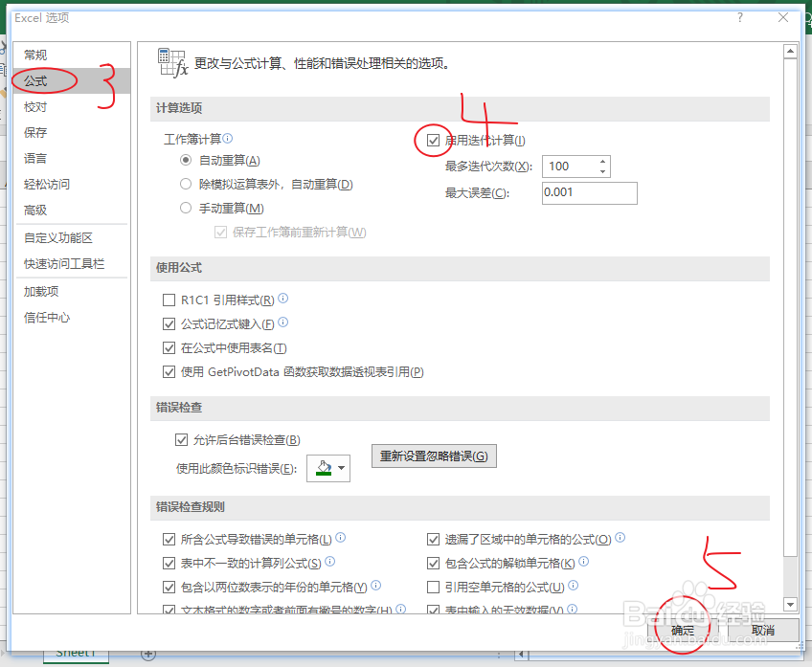Open the 快速访问工具栏 category
This screenshot has height=667, width=812.
(x=72, y=264)
